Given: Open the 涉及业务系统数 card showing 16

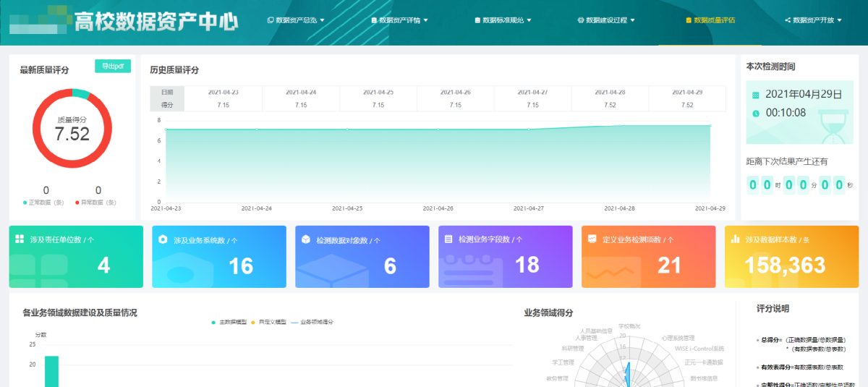Looking at the screenshot, I should click(x=219, y=257).
